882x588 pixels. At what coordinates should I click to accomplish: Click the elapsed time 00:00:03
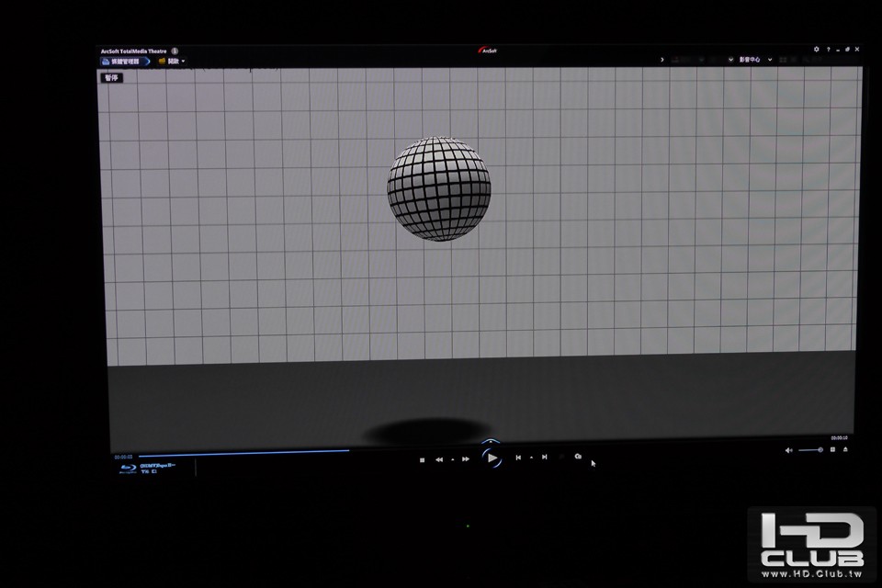[123, 457]
